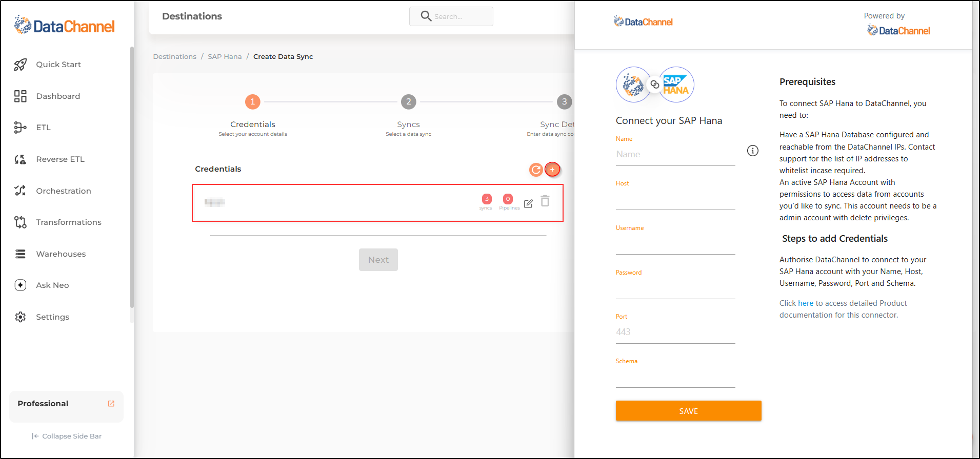Click the orange SAVE button

tap(688, 411)
